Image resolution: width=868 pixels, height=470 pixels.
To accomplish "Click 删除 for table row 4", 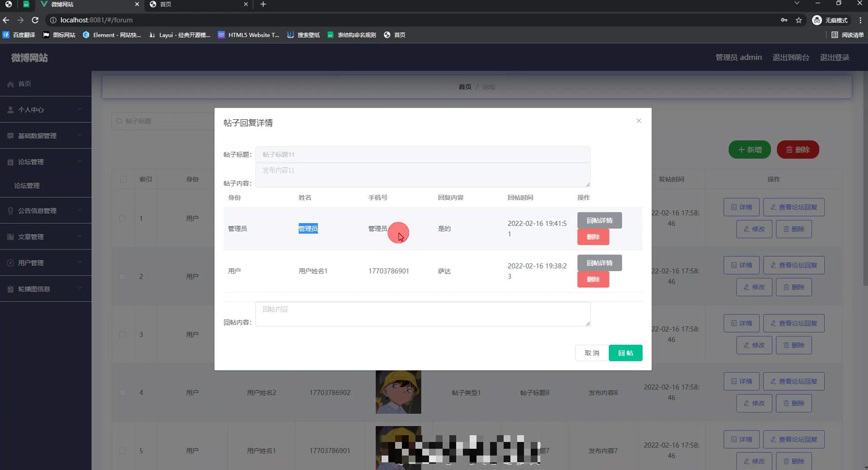I will pos(794,403).
